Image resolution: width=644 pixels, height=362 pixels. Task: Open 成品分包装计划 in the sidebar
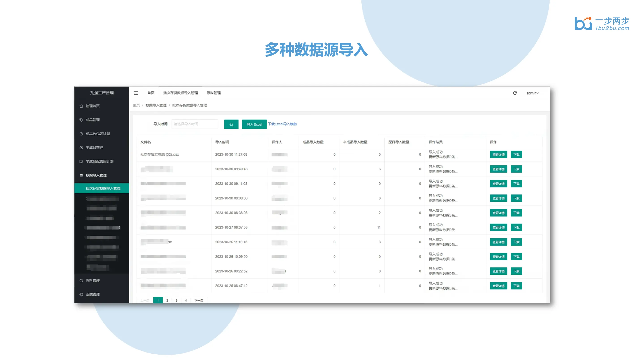click(x=98, y=134)
